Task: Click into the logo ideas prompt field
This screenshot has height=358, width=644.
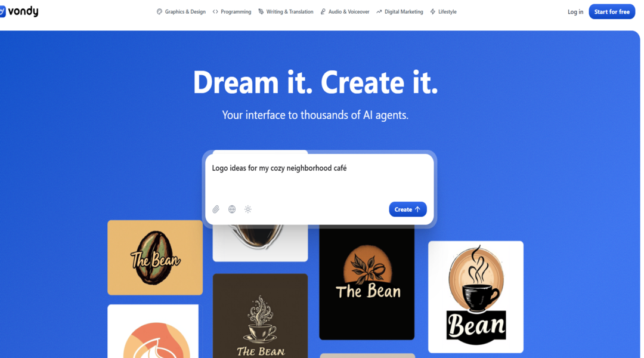Action: 319,178
